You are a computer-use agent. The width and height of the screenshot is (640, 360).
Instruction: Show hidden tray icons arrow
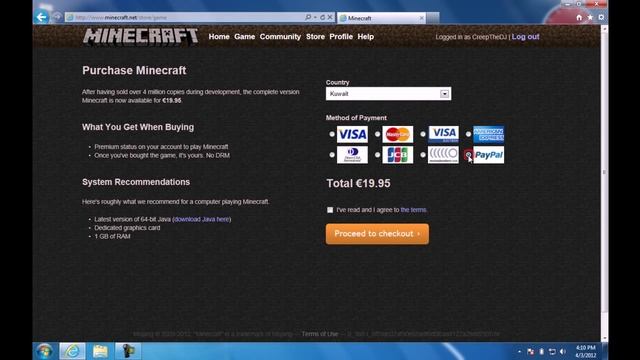coord(519,351)
